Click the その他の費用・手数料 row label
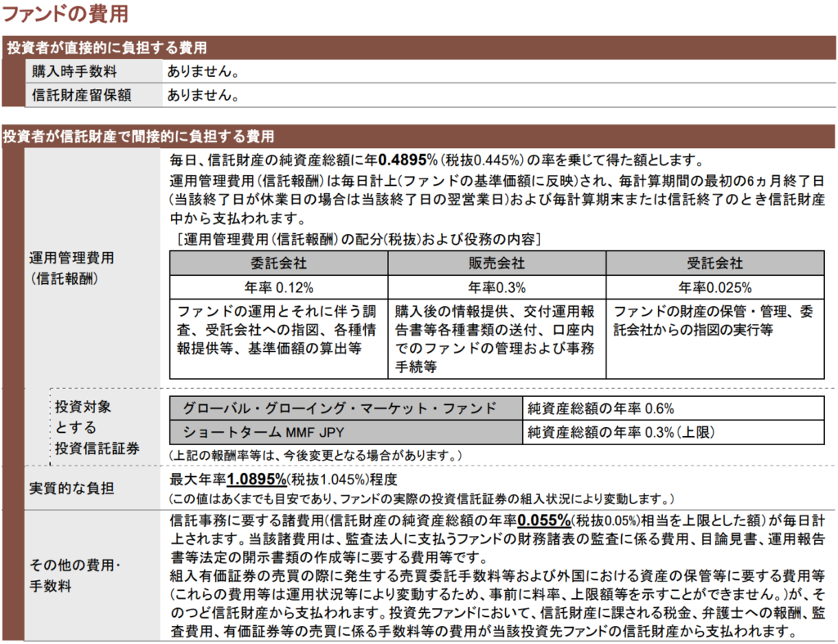 point(72,575)
